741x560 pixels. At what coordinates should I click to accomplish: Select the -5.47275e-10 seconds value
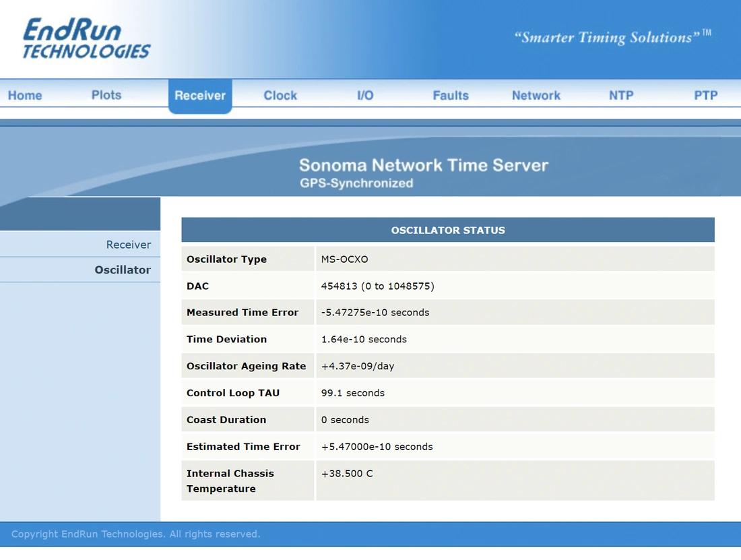[x=375, y=313]
